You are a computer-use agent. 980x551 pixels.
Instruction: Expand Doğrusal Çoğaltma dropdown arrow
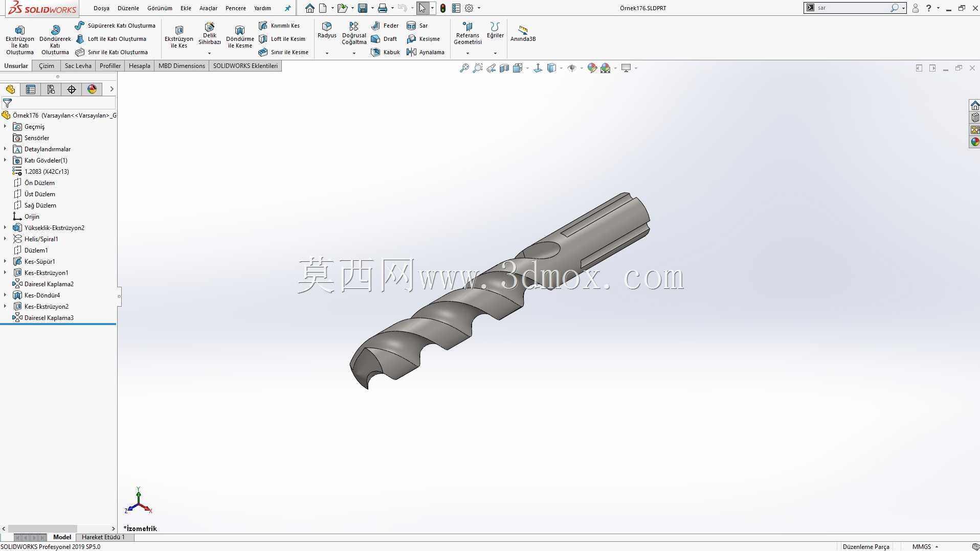(x=354, y=53)
